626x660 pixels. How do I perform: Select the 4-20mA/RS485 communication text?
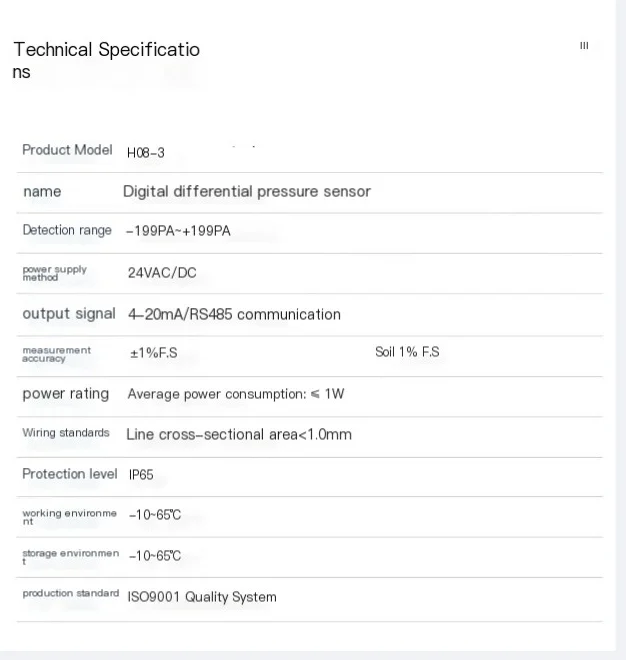tap(234, 314)
